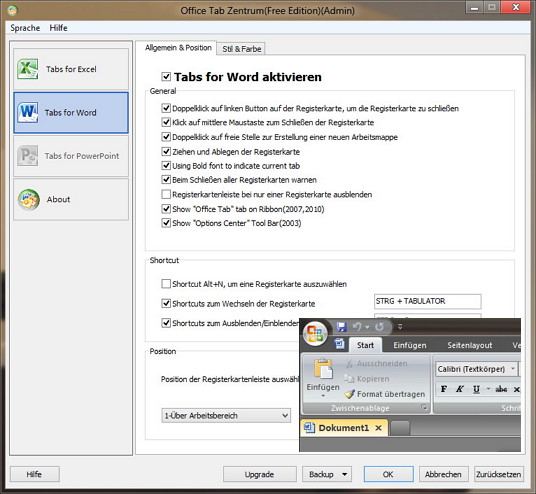Enable Registerkartenleiste bei nur einer Registerkarte ausblenden

(166, 195)
